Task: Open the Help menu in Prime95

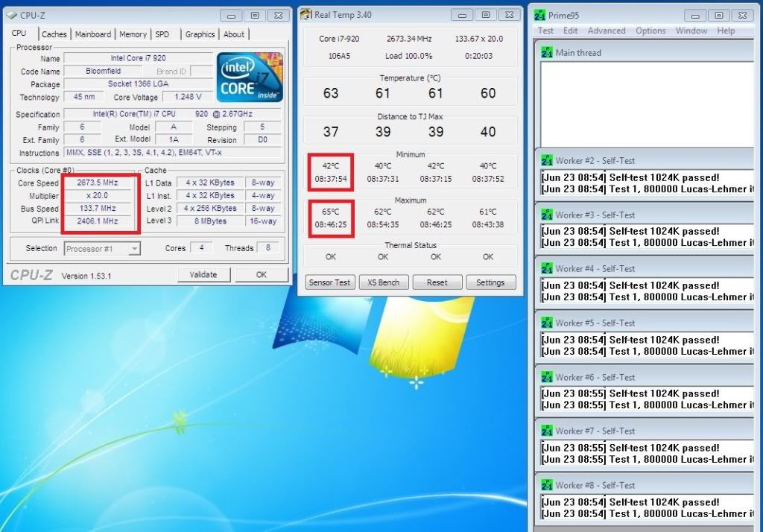Action: 726,31
